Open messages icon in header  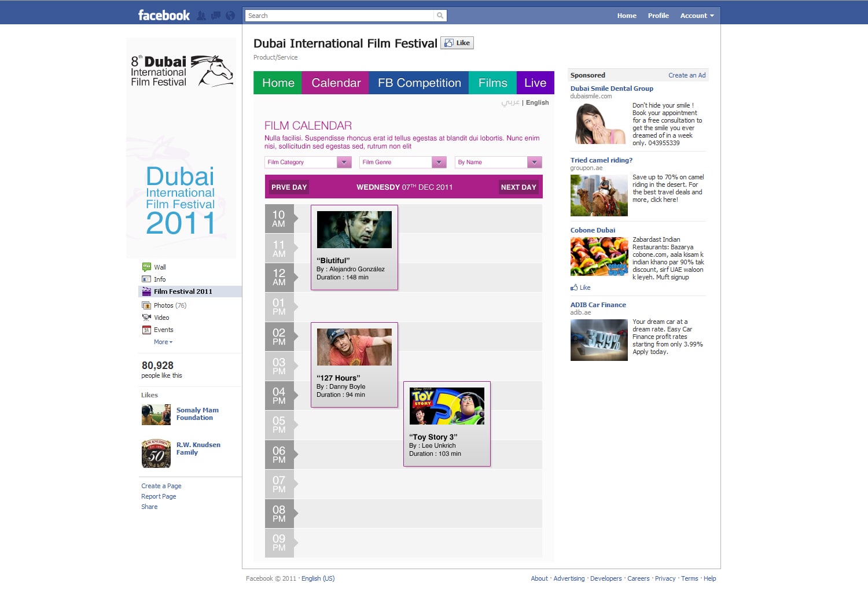coord(216,16)
